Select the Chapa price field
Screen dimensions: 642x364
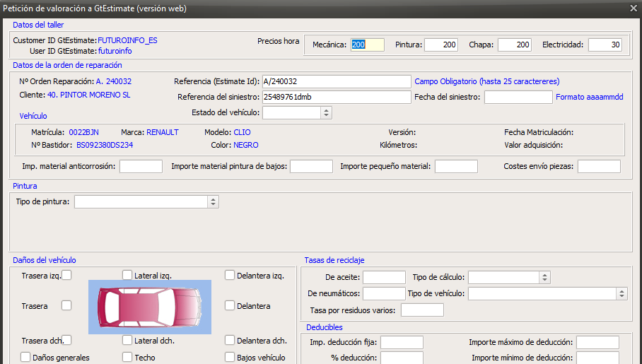[x=515, y=45]
